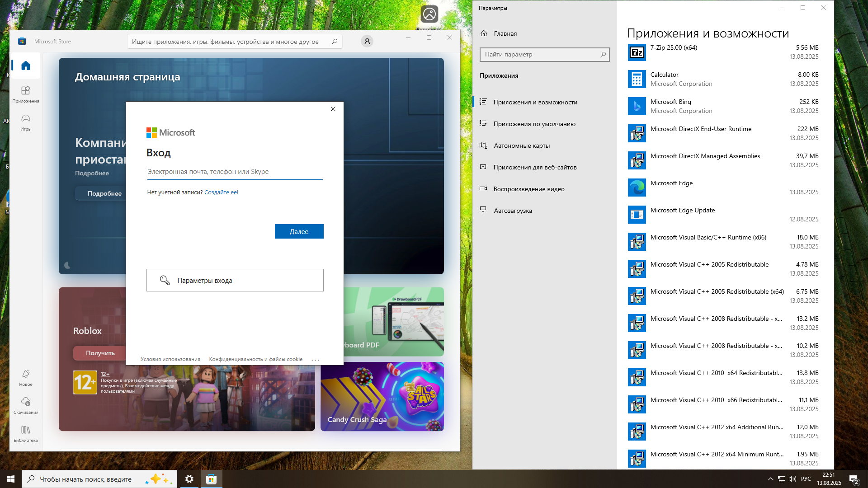Select Visual C++ 2010 x64 Redistributable entry

(x=723, y=377)
